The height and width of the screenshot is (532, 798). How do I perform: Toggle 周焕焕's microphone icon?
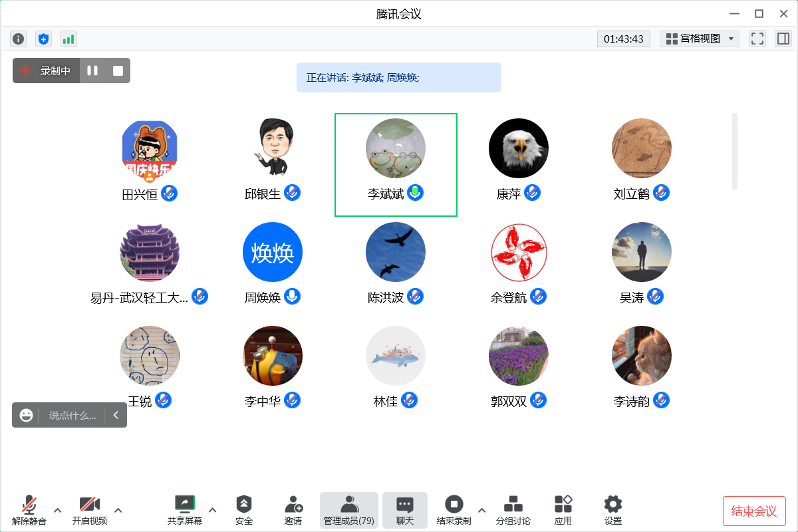coord(292,297)
